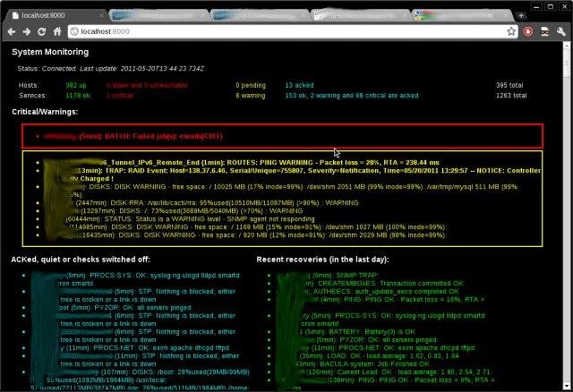The image size is (573, 392).
Task: Switch to the third browser tab
Action: click(x=260, y=15)
